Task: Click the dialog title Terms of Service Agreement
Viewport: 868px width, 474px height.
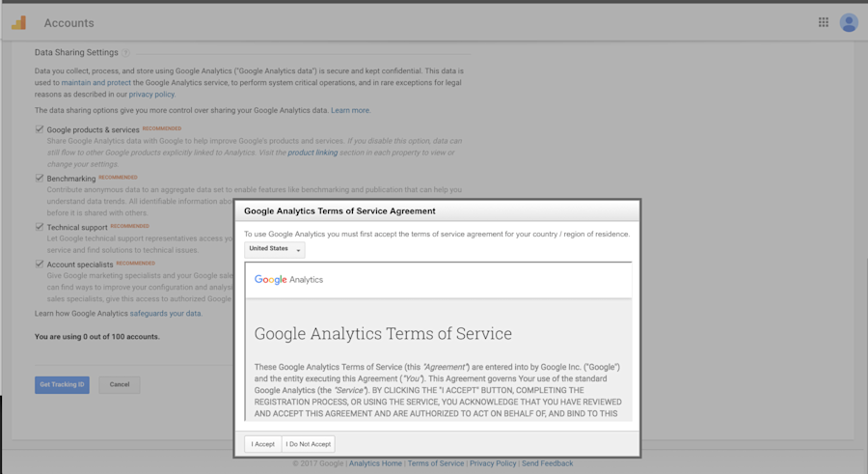Action: [339, 211]
